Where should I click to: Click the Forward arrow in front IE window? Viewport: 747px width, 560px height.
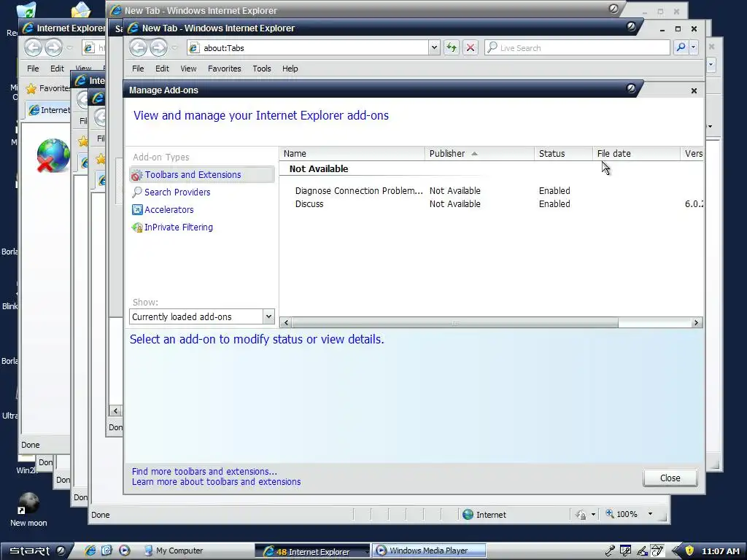[x=158, y=47]
